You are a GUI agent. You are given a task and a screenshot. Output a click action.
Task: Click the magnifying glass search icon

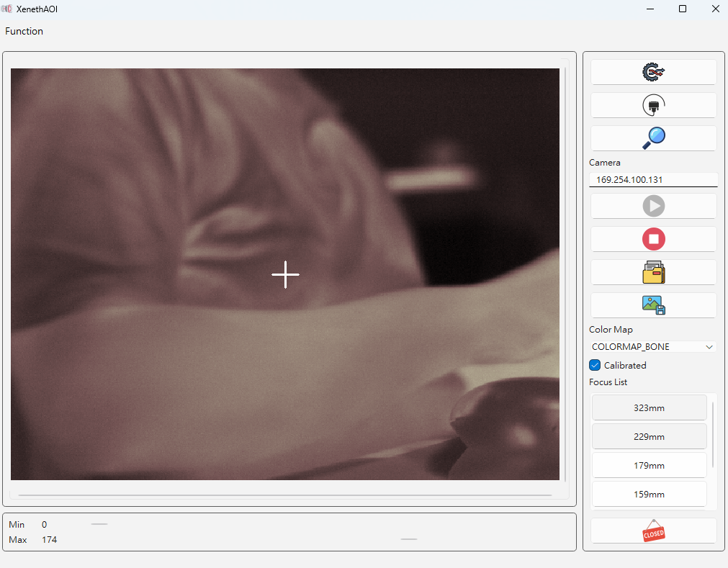click(x=653, y=138)
